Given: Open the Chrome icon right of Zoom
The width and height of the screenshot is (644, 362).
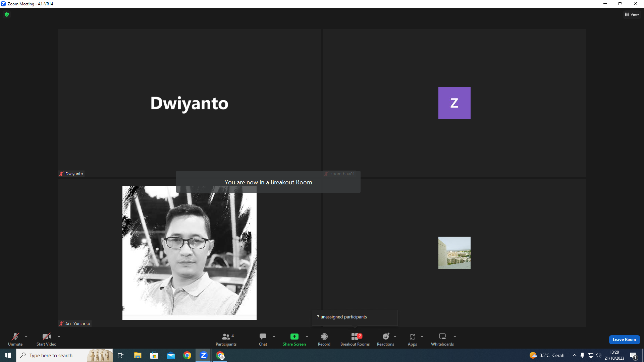Looking at the screenshot, I should (x=220, y=355).
